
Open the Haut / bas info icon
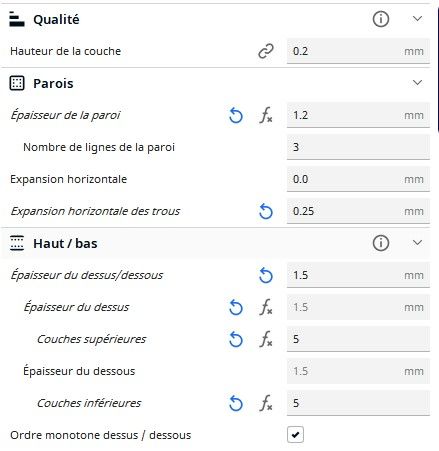[380, 243]
